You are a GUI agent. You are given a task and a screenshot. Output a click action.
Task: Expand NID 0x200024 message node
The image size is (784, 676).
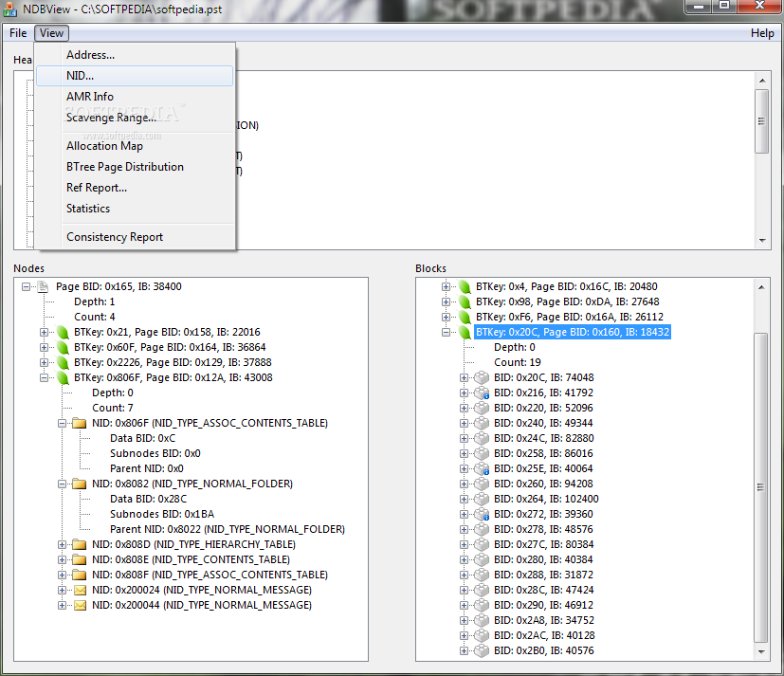click(62, 590)
